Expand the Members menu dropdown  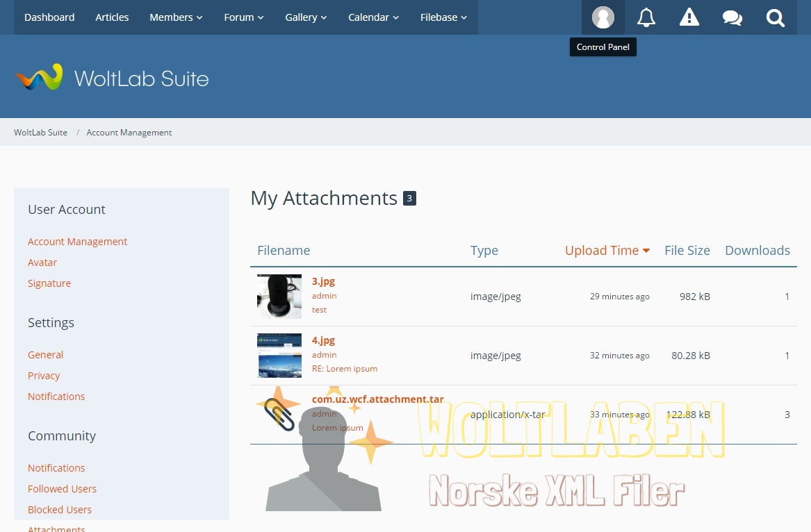point(176,17)
